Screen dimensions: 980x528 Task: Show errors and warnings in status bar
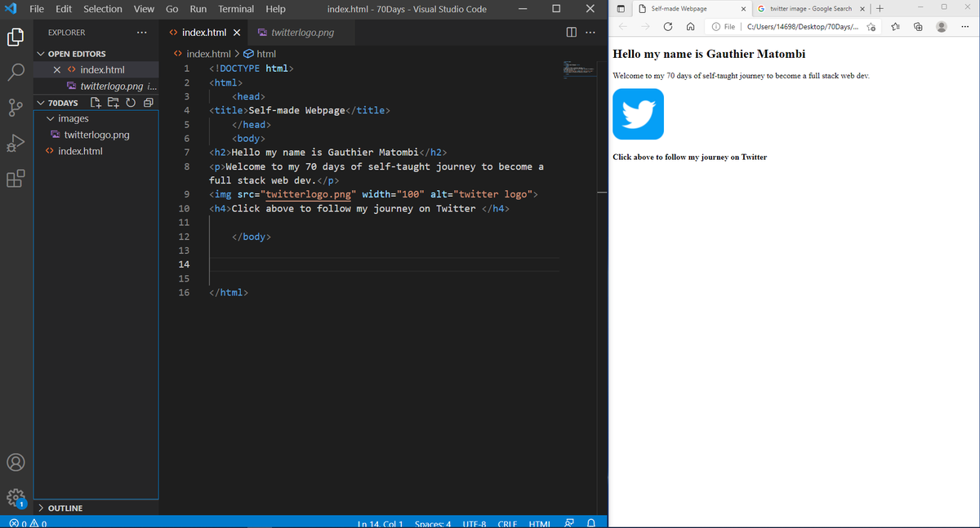tap(27, 522)
